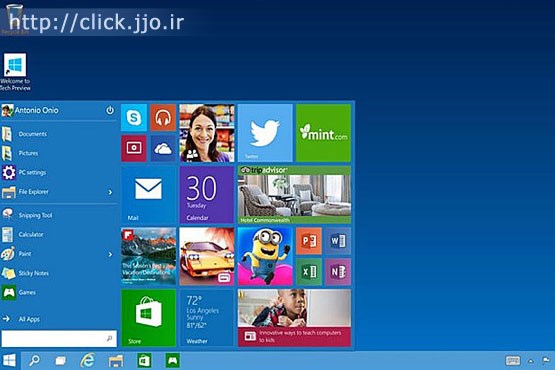
Task: Open Games app from the taskbar
Action: [172, 361]
